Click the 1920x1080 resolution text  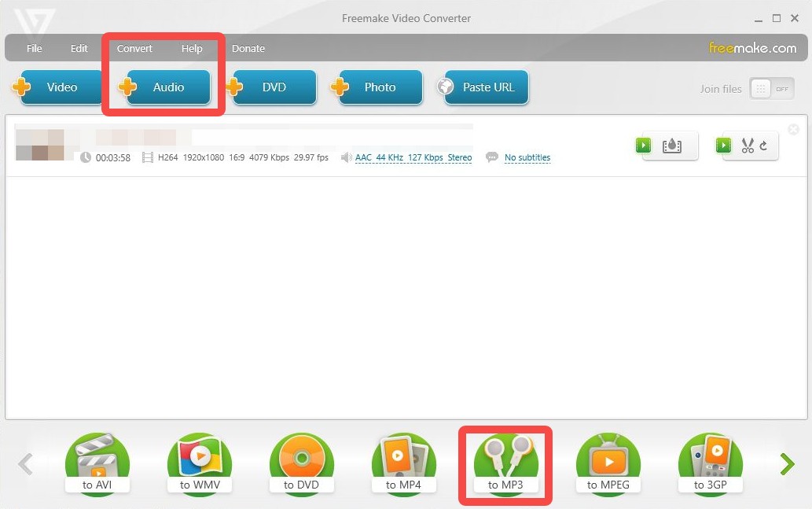click(204, 157)
